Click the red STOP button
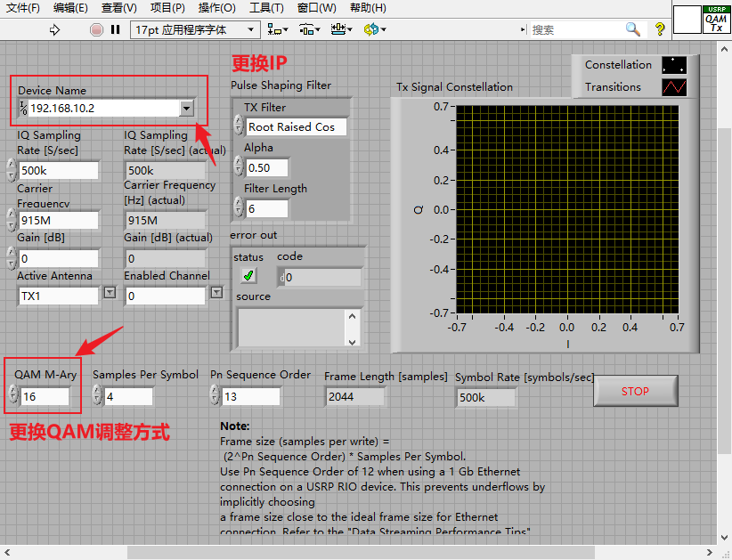 (x=635, y=391)
